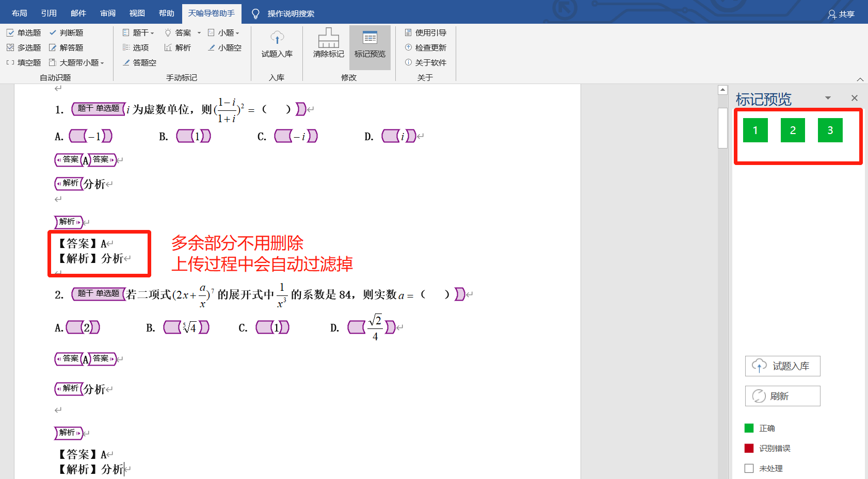Expand the 大题带小题 dropdown
The width and height of the screenshot is (868, 479).
[x=102, y=63]
